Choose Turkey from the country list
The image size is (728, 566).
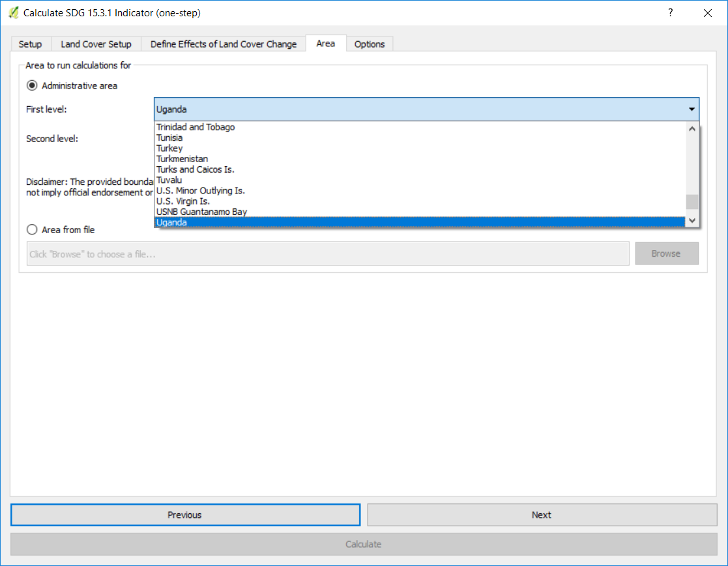click(169, 149)
